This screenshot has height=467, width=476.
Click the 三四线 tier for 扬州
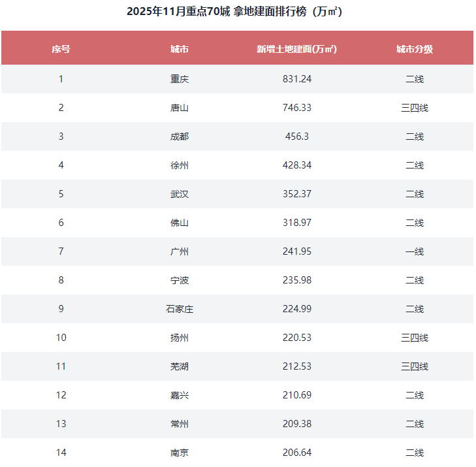[x=415, y=338]
